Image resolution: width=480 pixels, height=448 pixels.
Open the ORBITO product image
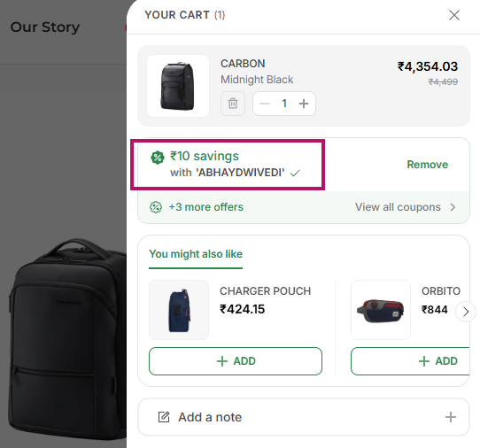pos(381,310)
